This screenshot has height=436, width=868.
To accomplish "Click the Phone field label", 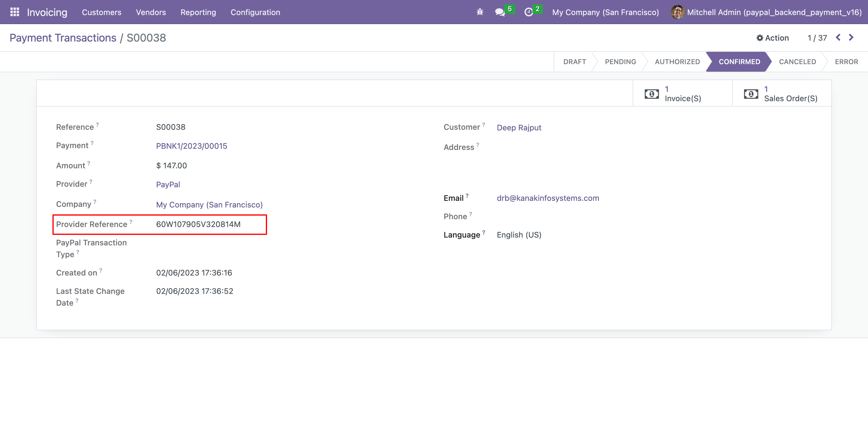I will click(455, 216).
